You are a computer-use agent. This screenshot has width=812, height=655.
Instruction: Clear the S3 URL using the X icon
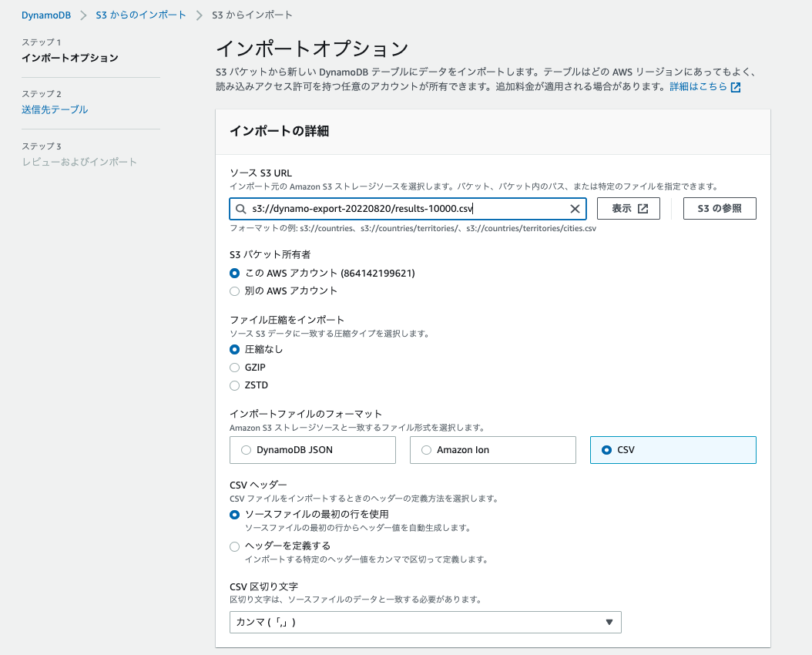(575, 208)
